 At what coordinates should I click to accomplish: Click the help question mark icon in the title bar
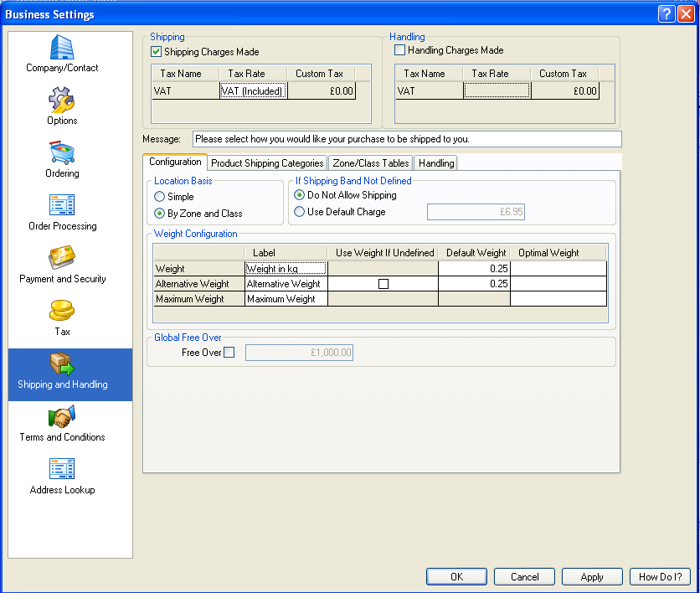pos(667,14)
